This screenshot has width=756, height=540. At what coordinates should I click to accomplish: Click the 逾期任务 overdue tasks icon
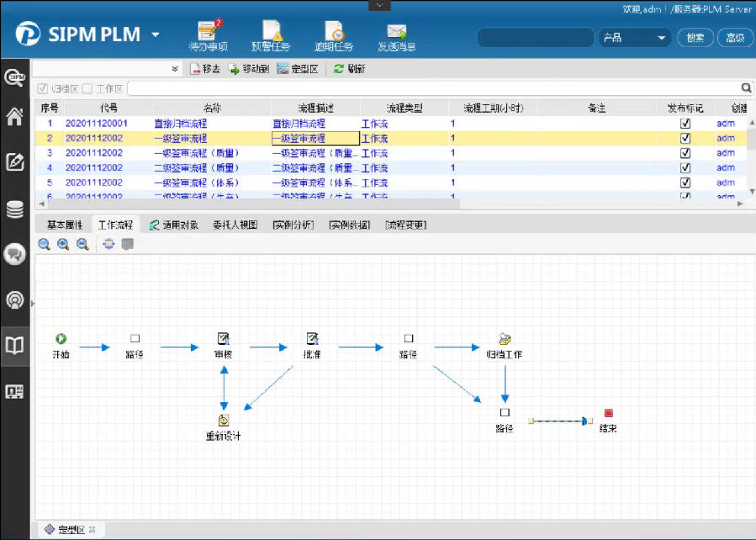coord(334,33)
